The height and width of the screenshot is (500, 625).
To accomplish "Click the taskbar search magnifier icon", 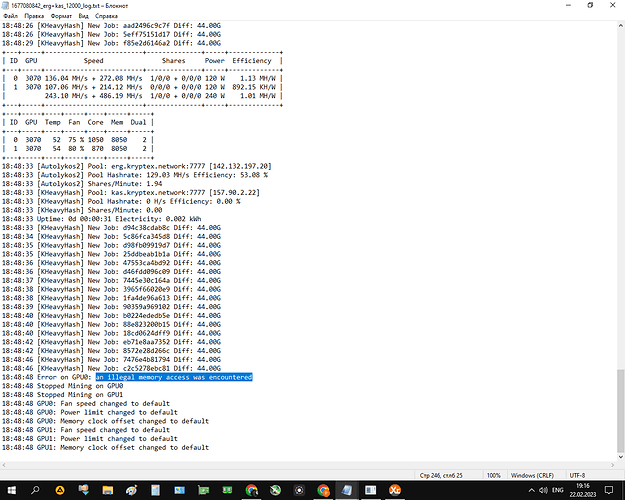I will [37, 487].
